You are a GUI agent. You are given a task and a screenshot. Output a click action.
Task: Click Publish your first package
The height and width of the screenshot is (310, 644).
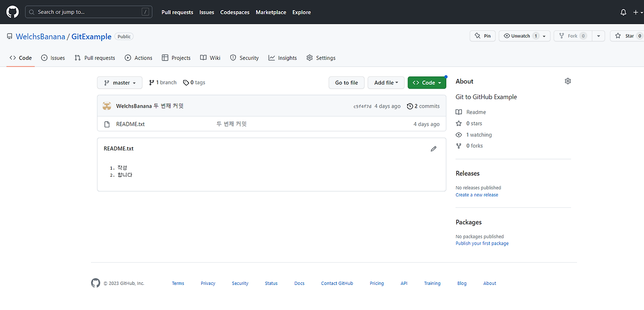tap(482, 244)
